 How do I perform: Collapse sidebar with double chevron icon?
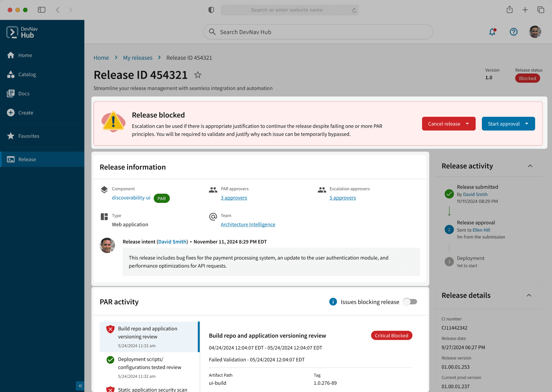(x=80, y=386)
